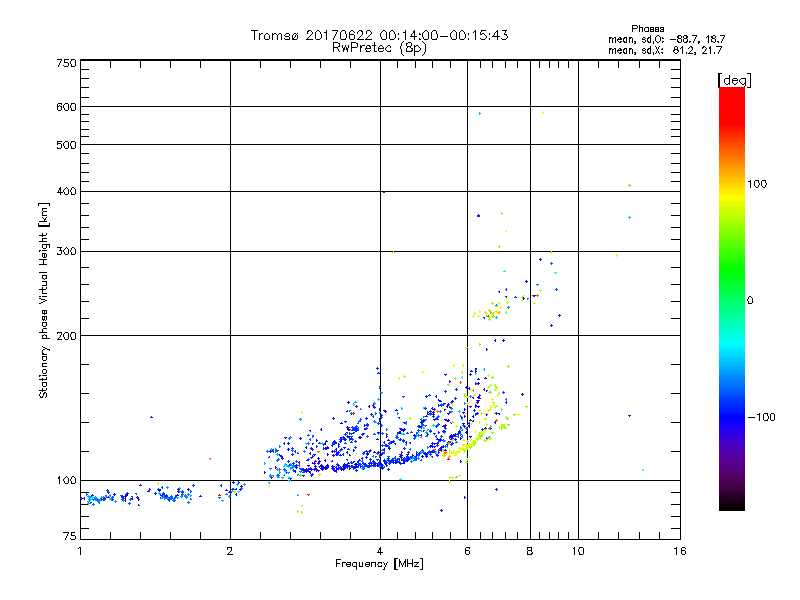
Task: Click the "Stationary phase Virtual Height [km]" axis label
Action: (44, 300)
